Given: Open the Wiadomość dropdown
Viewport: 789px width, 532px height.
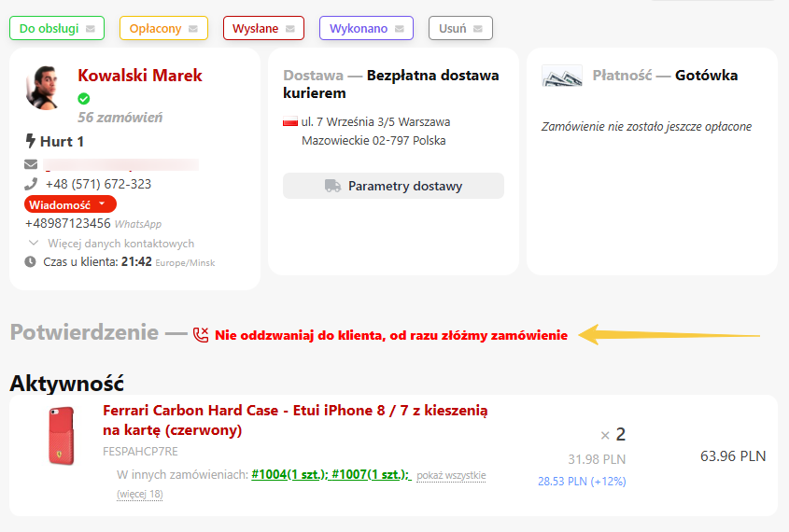Looking at the screenshot, I should pos(70,204).
